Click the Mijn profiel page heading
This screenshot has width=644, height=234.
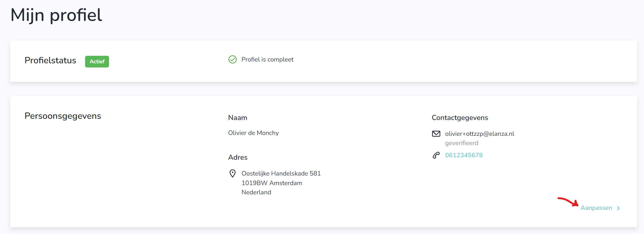coord(56,15)
